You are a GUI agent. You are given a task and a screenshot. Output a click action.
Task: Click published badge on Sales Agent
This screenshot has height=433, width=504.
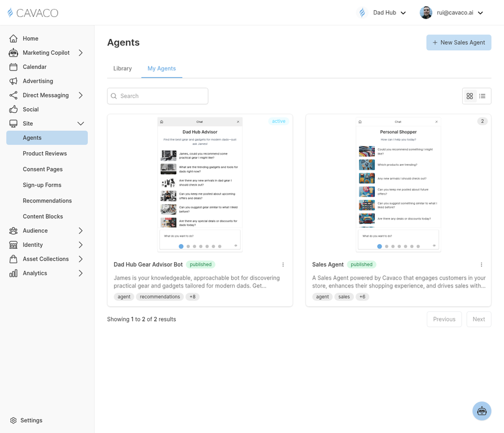[x=361, y=264]
